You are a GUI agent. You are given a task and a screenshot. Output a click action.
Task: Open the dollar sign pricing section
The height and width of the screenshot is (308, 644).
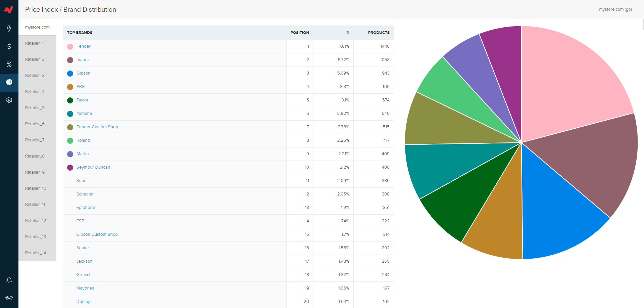click(x=9, y=46)
